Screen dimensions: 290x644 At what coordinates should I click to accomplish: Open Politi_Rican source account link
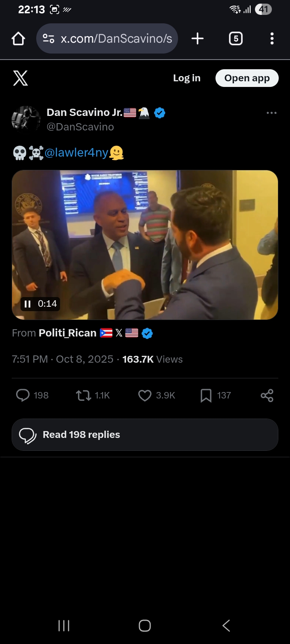(x=68, y=333)
